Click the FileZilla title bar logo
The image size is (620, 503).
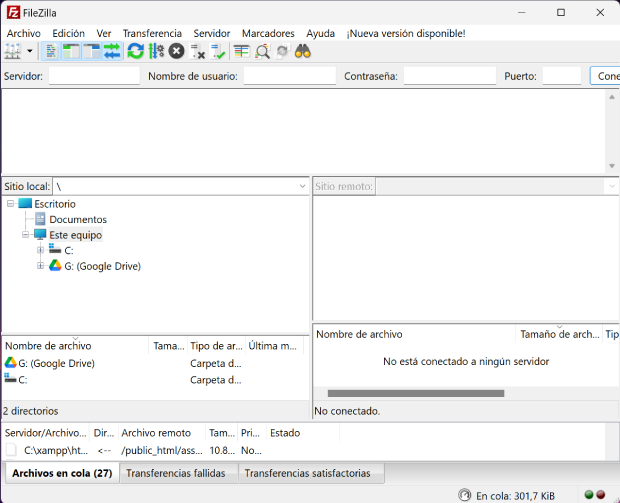click(x=13, y=13)
